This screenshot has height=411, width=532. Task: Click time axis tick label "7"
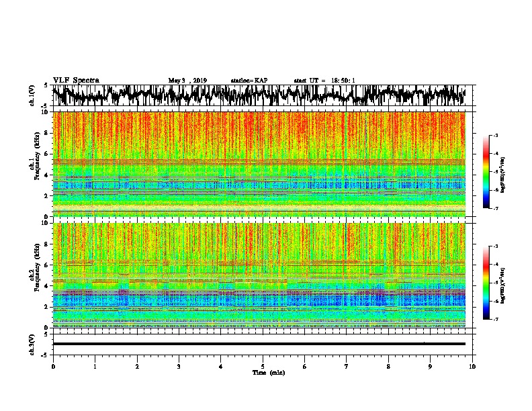tap(347, 367)
